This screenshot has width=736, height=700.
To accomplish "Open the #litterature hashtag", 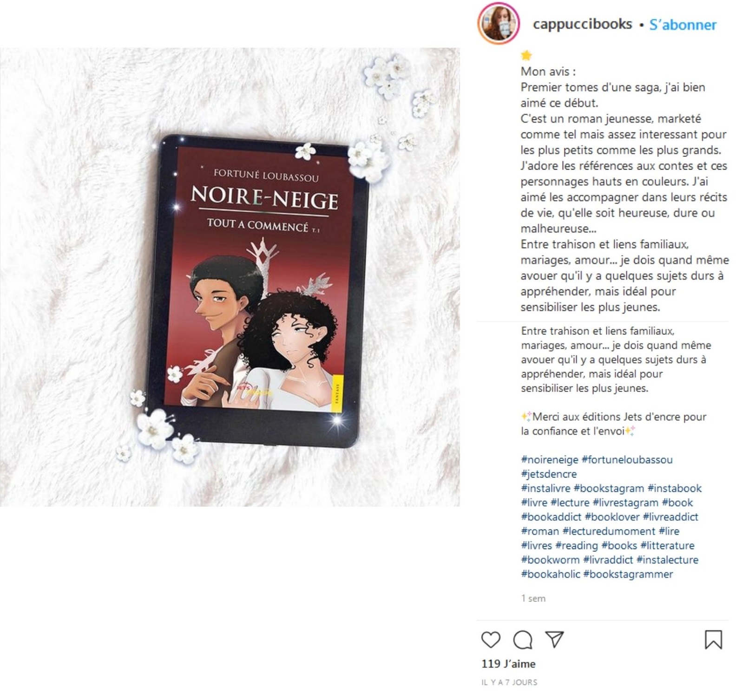I will [667, 545].
